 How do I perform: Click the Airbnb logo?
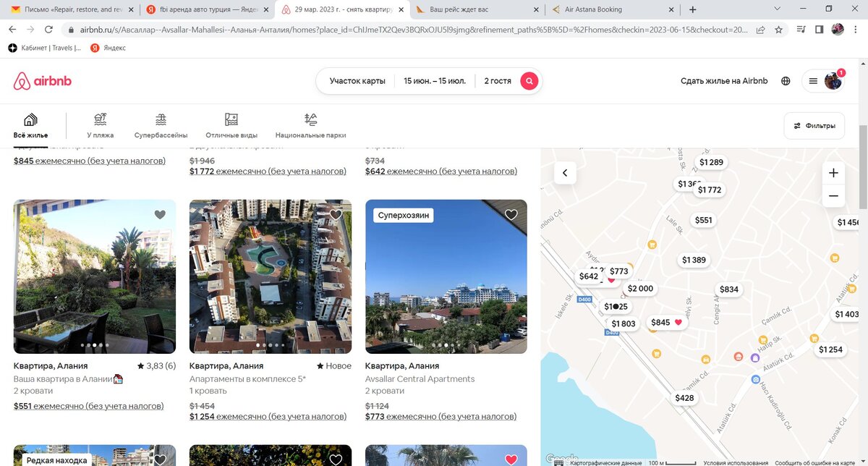pos(42,81)
